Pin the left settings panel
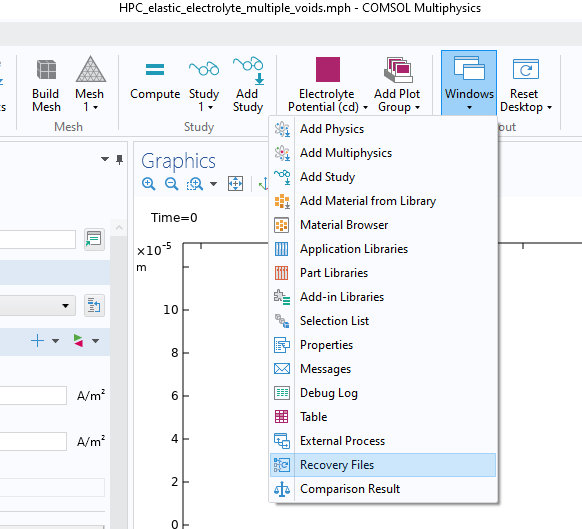The width and height of the screenshot is (582, 529). tap(119, 160)
